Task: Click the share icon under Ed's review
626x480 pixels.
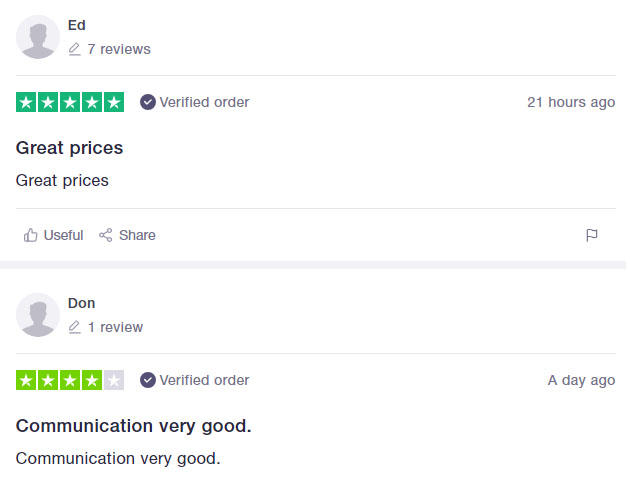Action: click(x=106, y=235)
